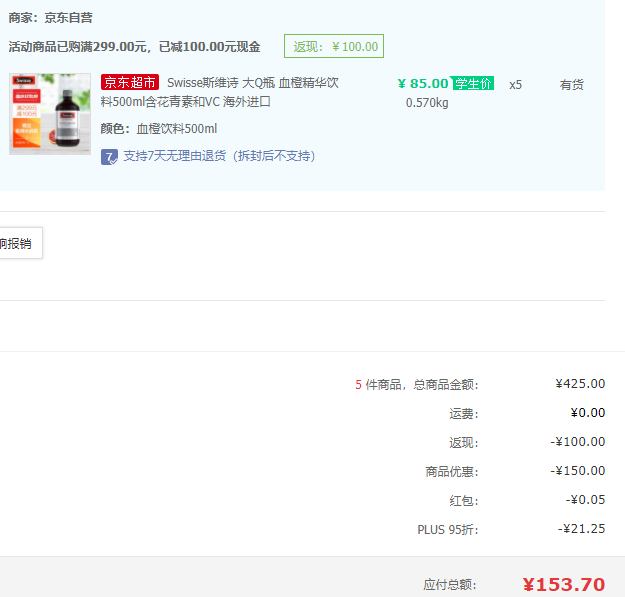Open the Swisse 血橙精华饮料 product title link
Image resolution: width=625 pixels, height=597 pixels.
[220, 92]
